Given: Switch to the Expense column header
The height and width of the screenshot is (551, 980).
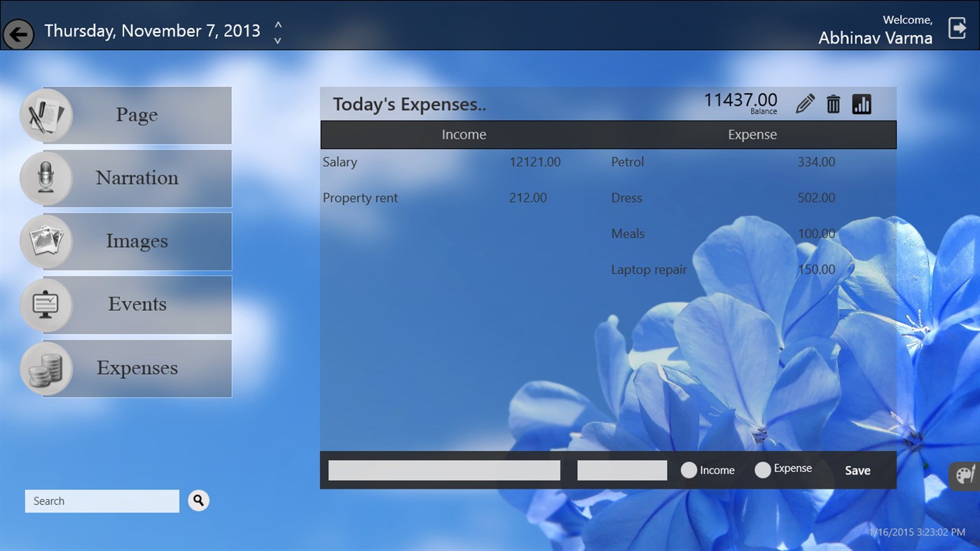Looking at the screenshot, I should pos(752,134).
